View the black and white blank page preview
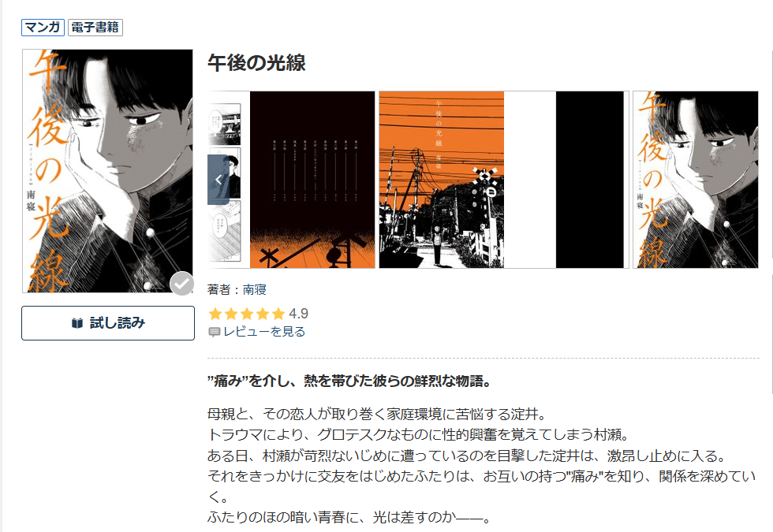 tap(566, 180)
